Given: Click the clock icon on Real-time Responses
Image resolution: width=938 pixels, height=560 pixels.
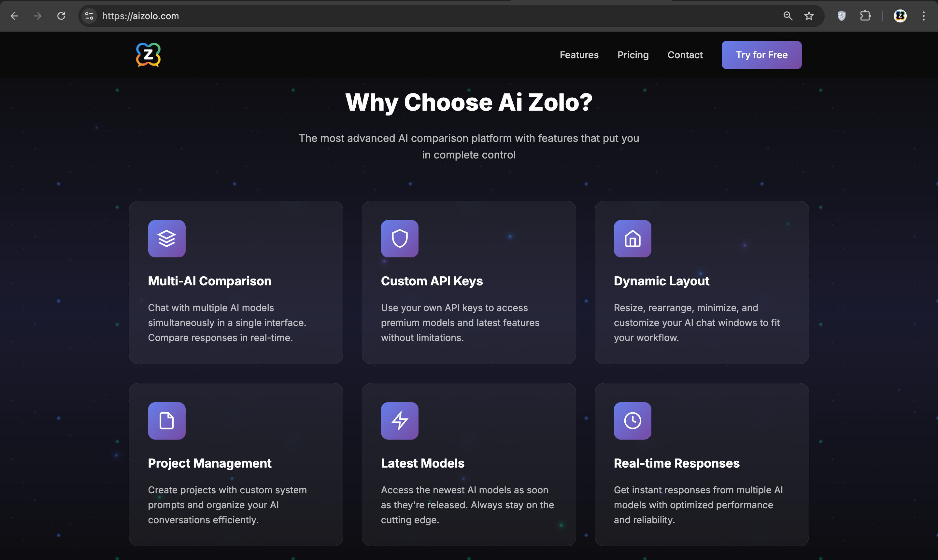Looking at the screenshot, I should [x=632, y=421].
